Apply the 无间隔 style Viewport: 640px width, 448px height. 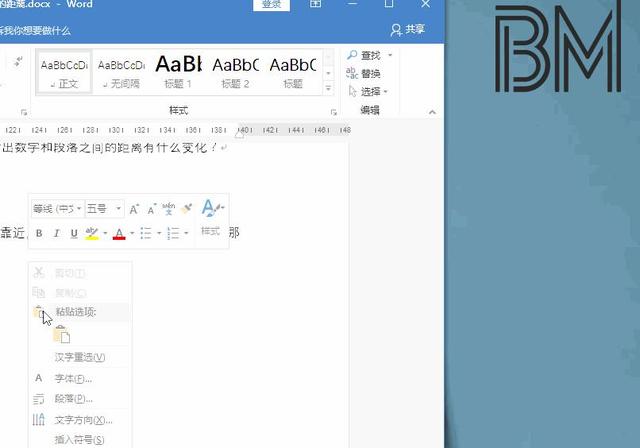tap(121, 73)
